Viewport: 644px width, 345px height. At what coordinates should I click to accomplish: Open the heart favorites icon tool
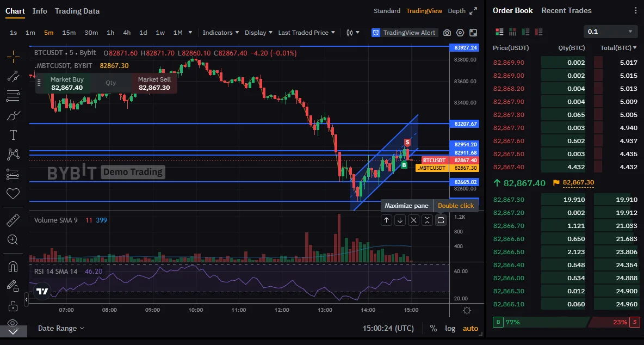pyautogui.click(x=13, y=193)
